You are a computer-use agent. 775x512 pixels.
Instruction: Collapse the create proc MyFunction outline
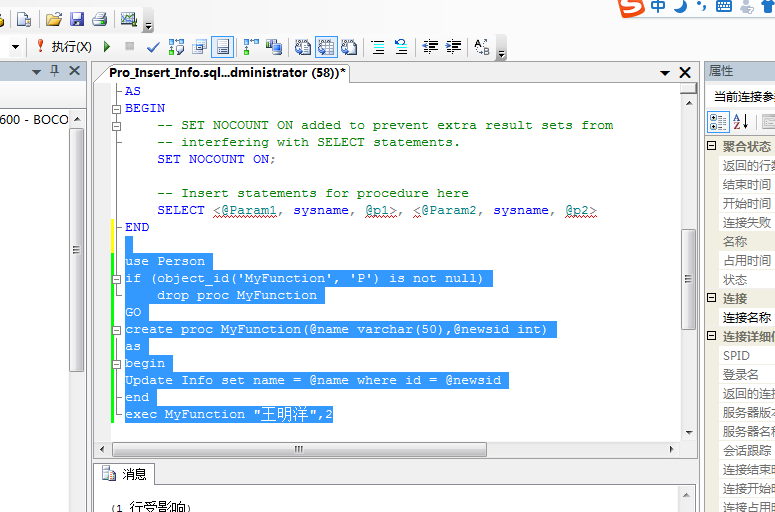pyautogui.click(x=117, y=330)
